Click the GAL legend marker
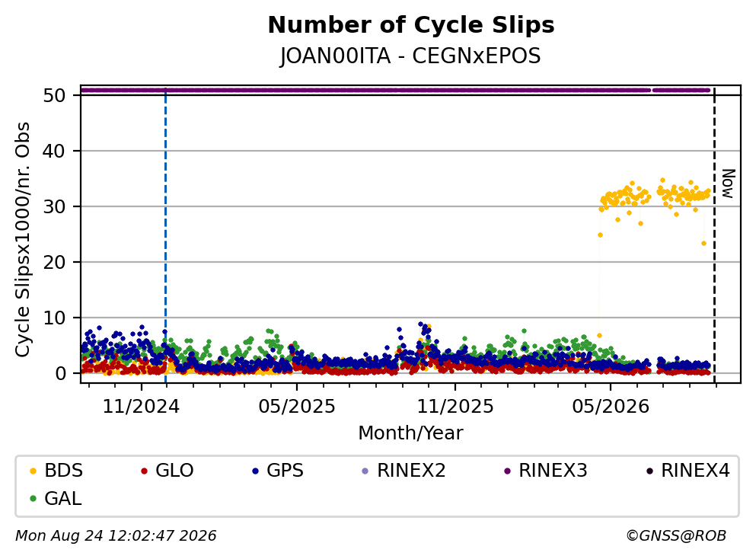Image resolution: width=756 pixels, height=559 pixels. pos(33,499)
